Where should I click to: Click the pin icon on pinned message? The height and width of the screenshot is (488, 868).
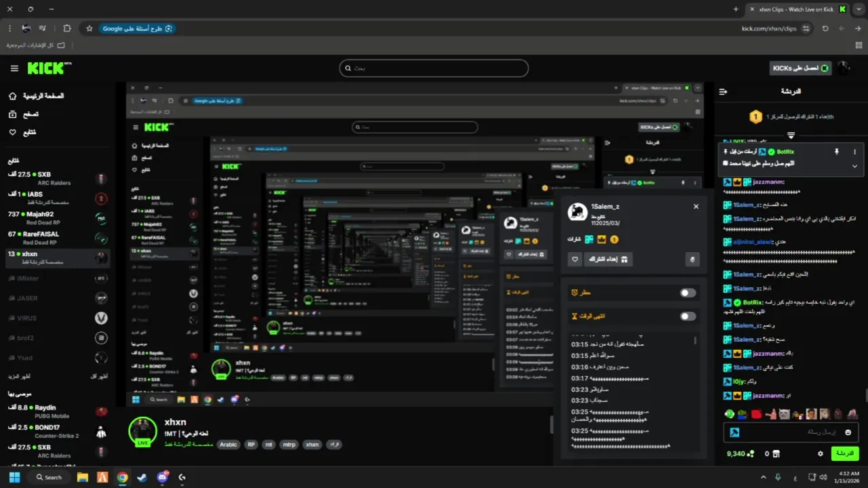point(837,152)
